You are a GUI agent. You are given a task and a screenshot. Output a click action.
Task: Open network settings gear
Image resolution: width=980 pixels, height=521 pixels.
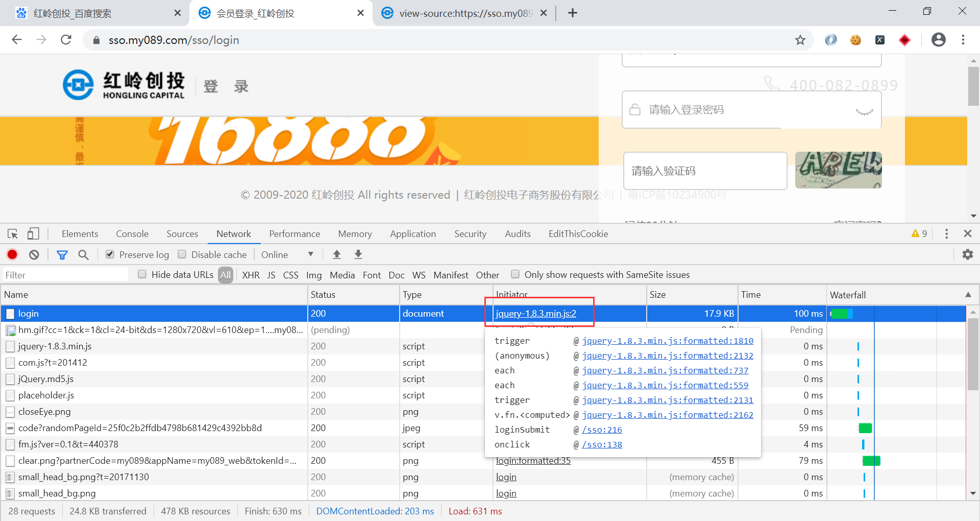(x=968, y=254)
